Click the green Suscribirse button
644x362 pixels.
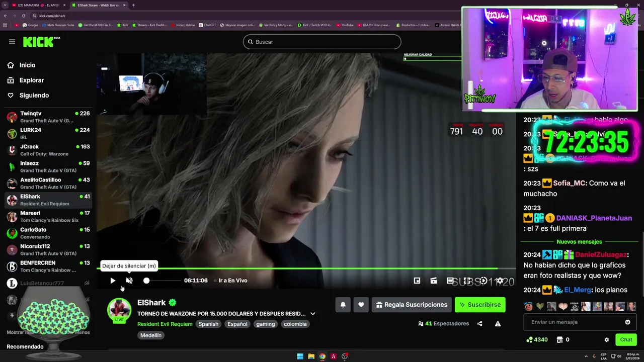tap(480, 305)
